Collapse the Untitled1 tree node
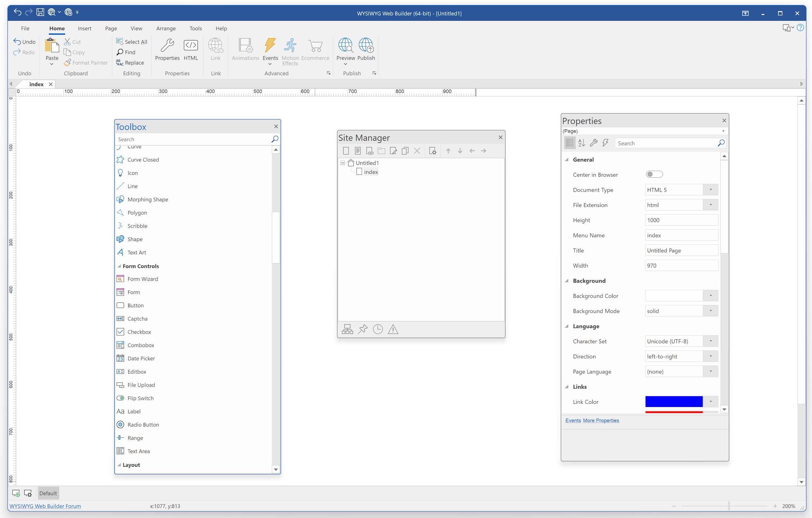The image size is (812, 518). coord(343,163)
